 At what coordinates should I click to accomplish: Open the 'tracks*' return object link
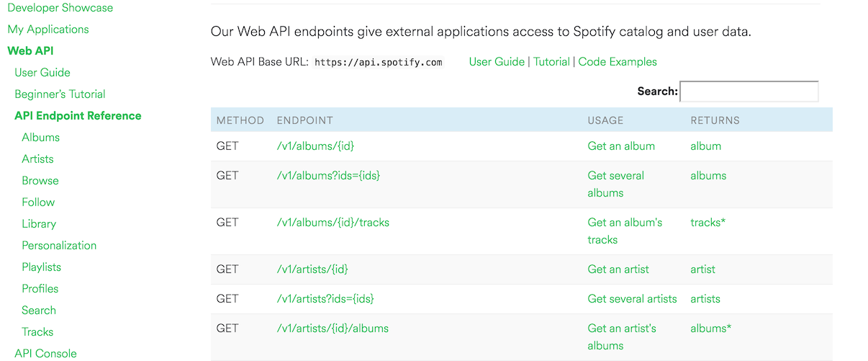(707, 223)
